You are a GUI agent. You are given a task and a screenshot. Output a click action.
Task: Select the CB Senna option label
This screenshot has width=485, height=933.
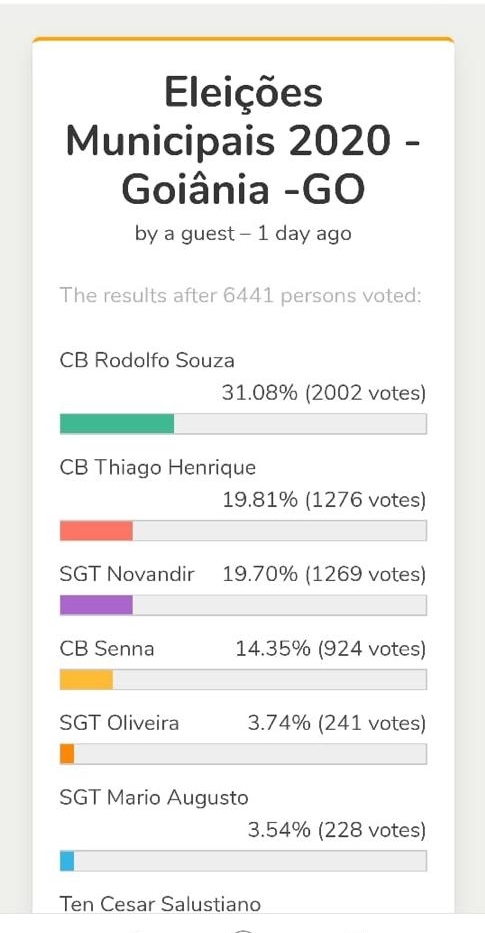click(107, 649)
